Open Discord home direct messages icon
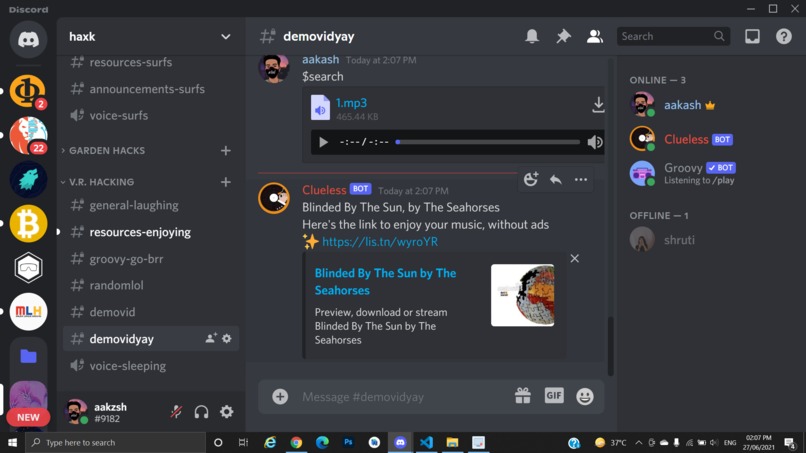Screen dimensions: 806x453 coord(28,40)
